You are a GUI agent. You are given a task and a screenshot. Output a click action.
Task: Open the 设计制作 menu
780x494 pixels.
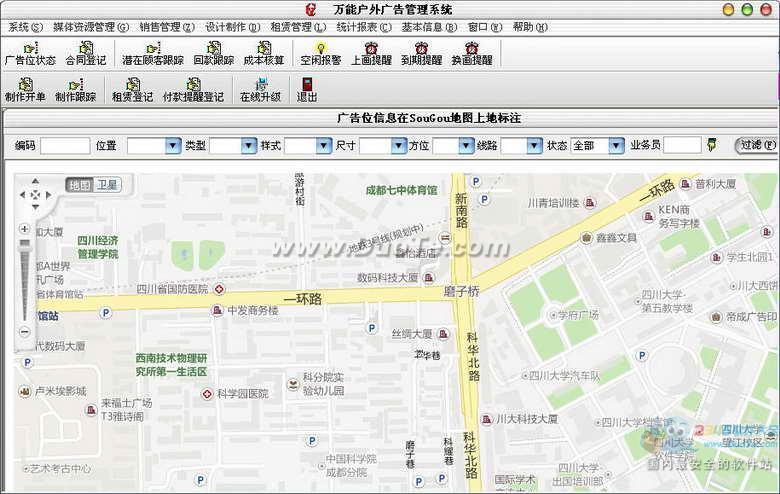[x=232, y=27]
